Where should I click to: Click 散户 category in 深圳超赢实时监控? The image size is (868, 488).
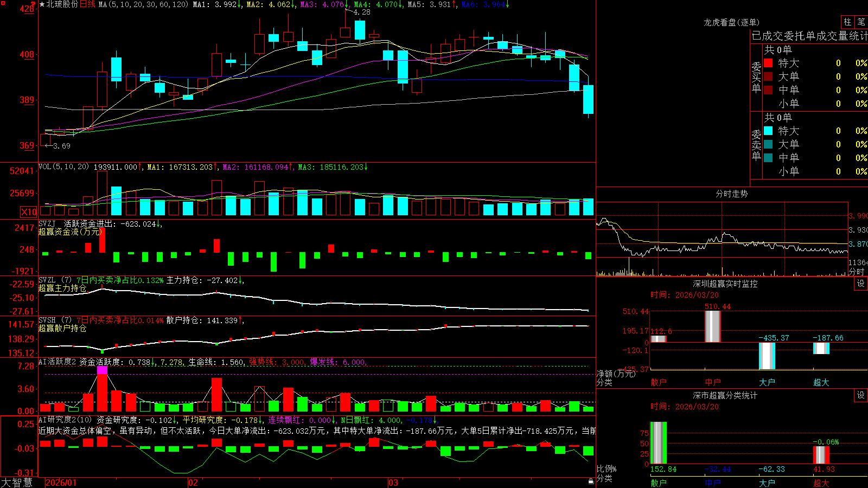(x=659, y=382)
